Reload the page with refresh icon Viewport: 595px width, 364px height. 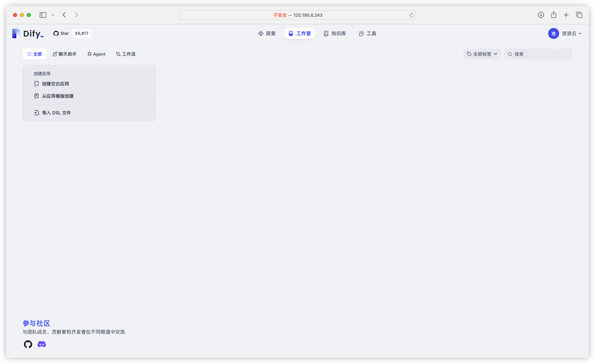point(411,15)
